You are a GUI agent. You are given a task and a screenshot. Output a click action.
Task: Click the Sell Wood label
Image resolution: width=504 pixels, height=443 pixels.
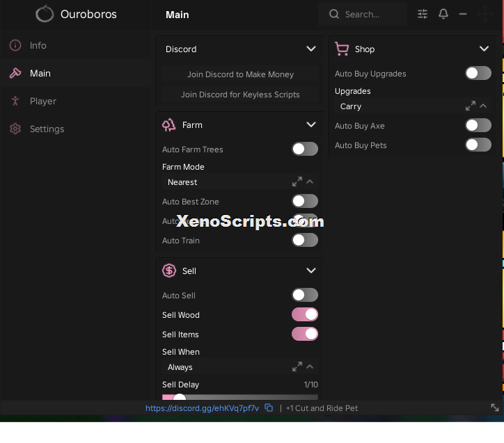tap(180, 315)
